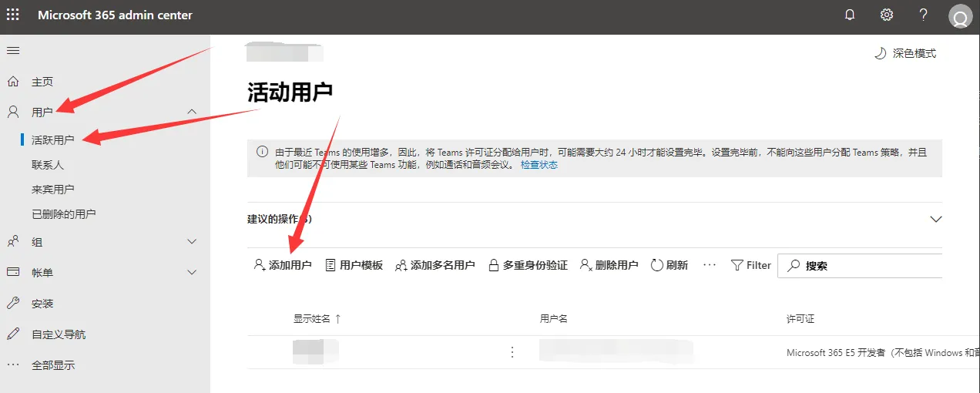The width and height of the screenshot is (980, 393).
Task: Collapse the navigation hamburger menu
Action: 13,50
